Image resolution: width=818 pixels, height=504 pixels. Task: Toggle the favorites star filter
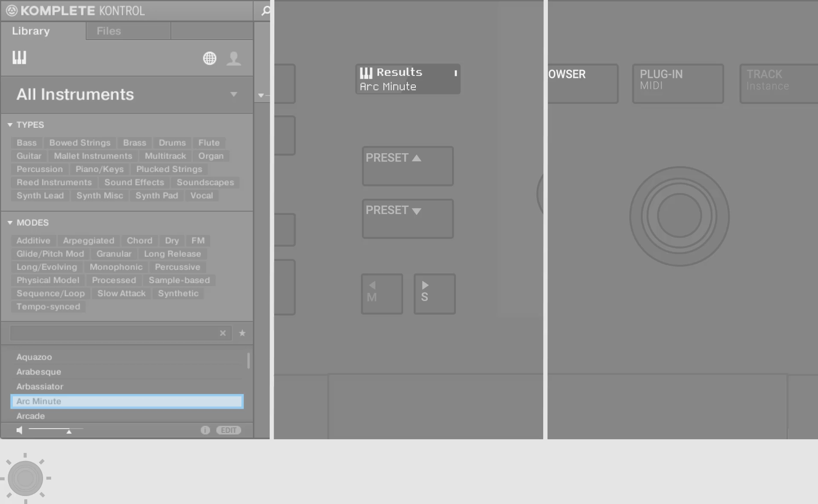click(x=242, y=333)
